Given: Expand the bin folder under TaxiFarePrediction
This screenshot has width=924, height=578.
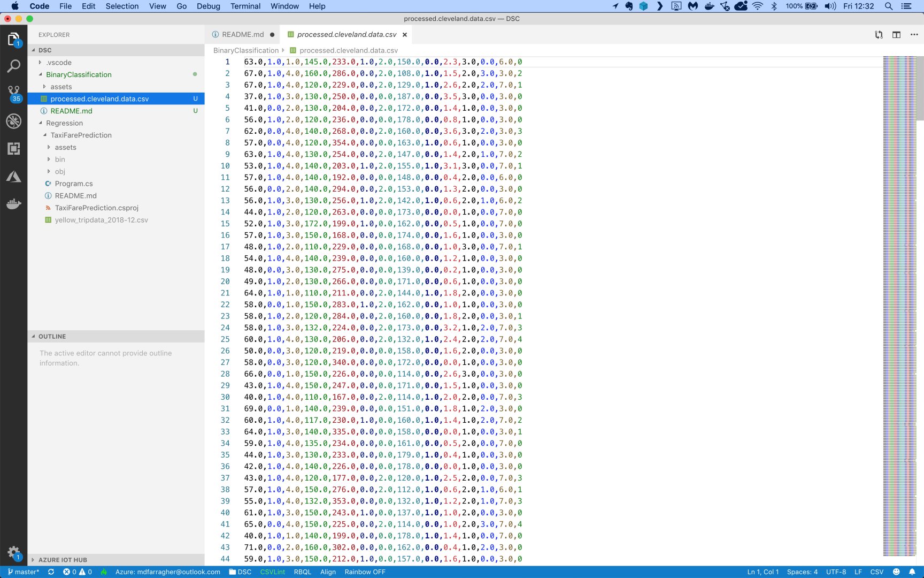Looking at the screenshot, I should click(60, 159).
